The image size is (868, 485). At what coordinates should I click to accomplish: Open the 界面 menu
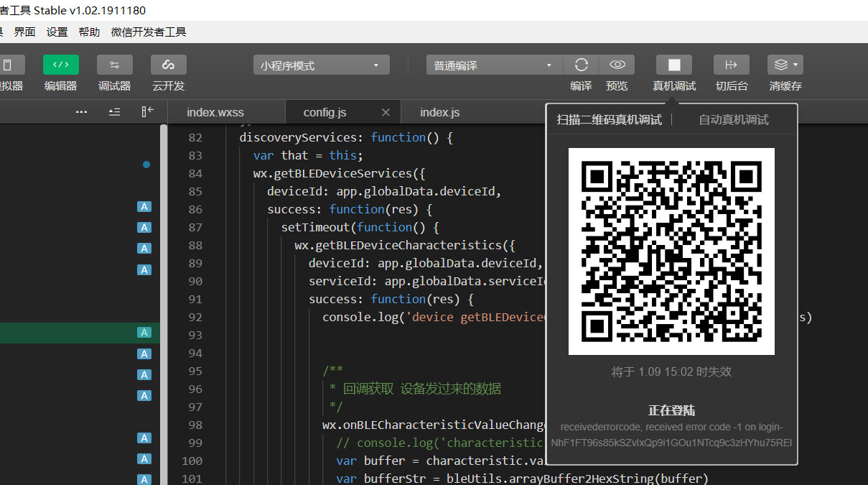point(25,32)
